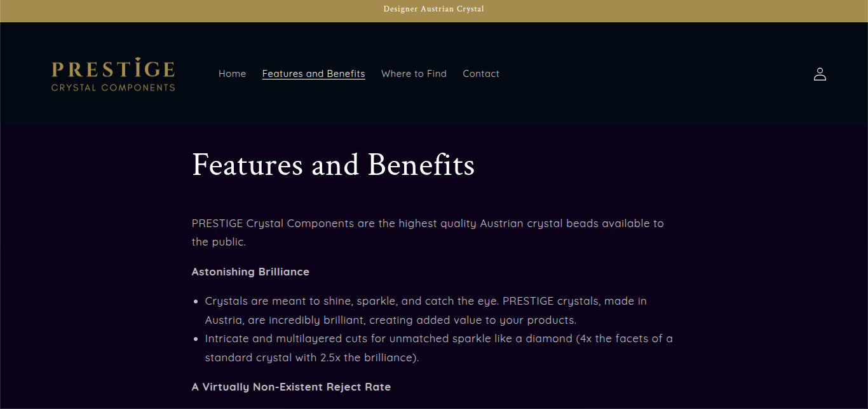Click the large Features and Benefits page heading
The width and height of the screenshot is (868, 409).
pos(333,165)
